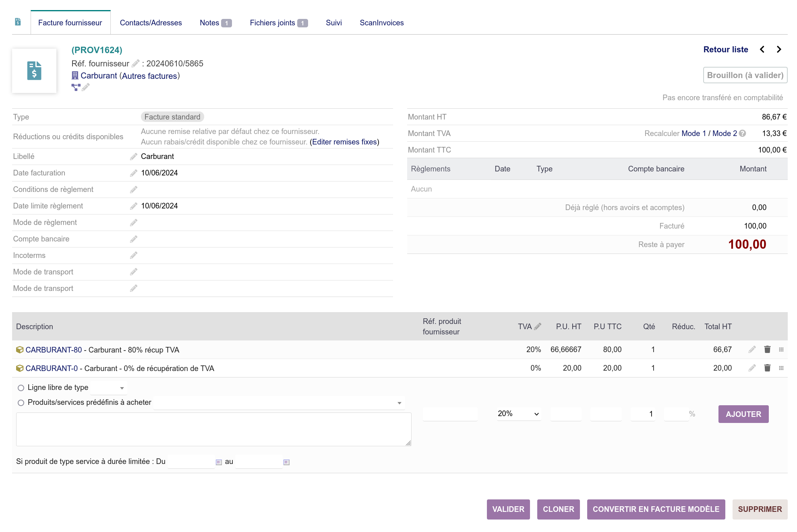The width and height of the screenshot is (797, 532).
Task: Switch to the Fichiers joints tab
Action: (x=279, y=23)
